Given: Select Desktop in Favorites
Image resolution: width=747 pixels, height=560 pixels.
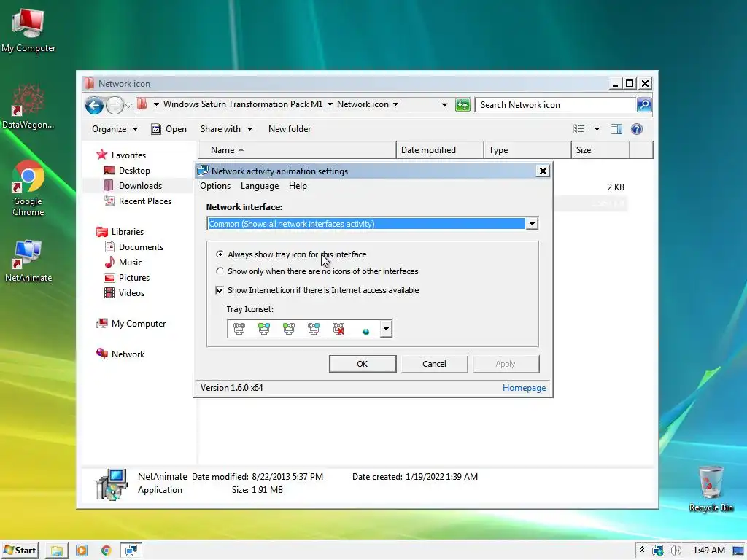Looking at the screenshot, I should point(134,171).
